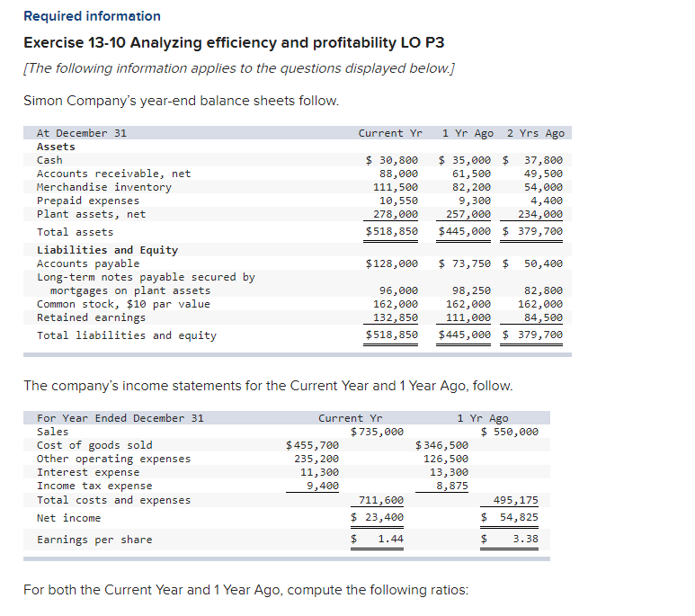Click the 'Required information' heading

[93, 16]
